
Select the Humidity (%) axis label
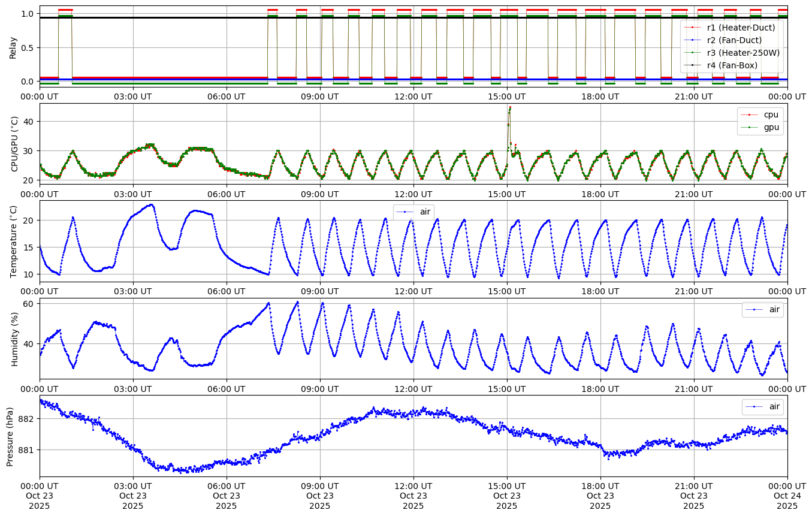coord(15,339)
